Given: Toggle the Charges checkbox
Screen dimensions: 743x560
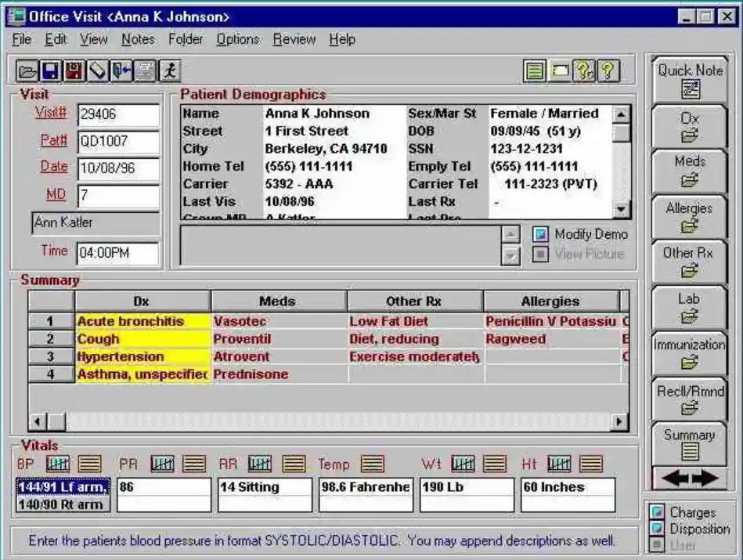Looking at the screenshot, I should (x=655, y=511).
